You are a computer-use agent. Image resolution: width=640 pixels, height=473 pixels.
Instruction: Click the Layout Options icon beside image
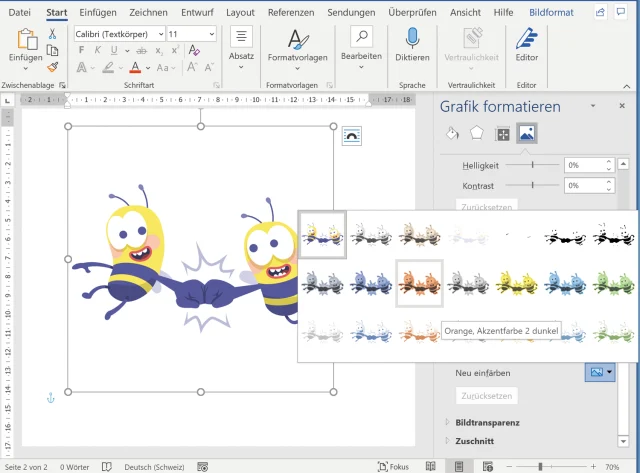[351, 136]
